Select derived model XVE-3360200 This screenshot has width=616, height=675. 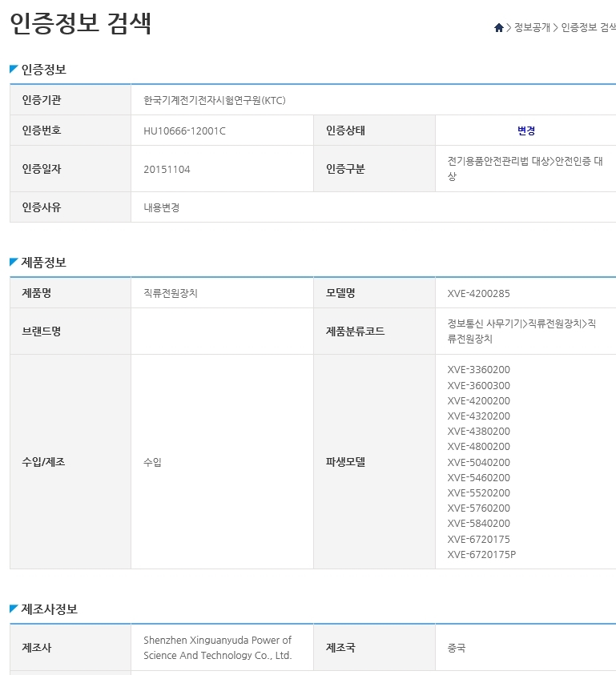[478, 369]
